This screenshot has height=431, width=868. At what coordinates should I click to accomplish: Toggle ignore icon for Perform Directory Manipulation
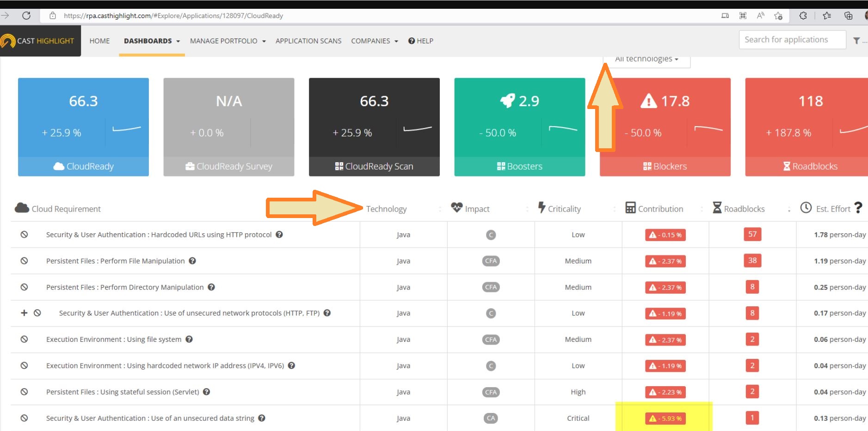tap(24, 287)
